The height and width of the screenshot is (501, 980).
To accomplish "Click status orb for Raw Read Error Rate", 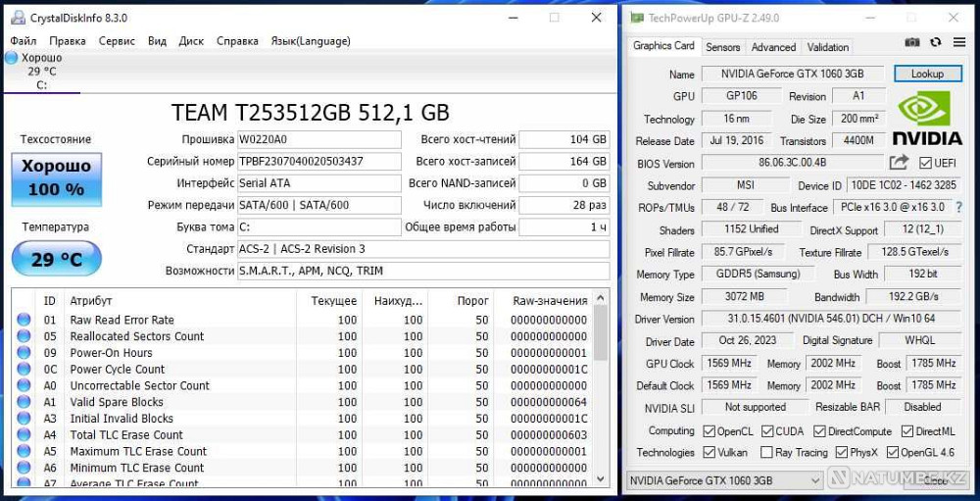I will point(24,320).
